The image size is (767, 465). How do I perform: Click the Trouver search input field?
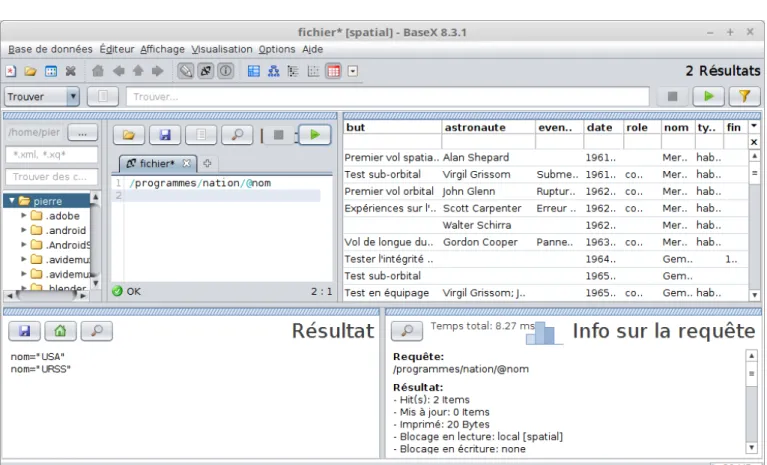388,97
